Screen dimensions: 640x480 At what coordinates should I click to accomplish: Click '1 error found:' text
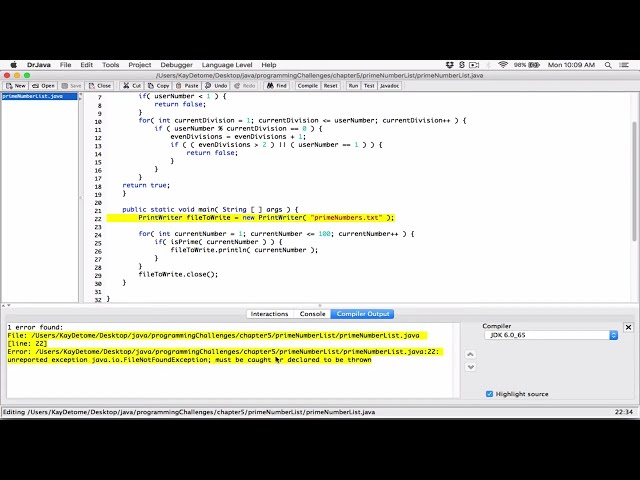point(36,327)
